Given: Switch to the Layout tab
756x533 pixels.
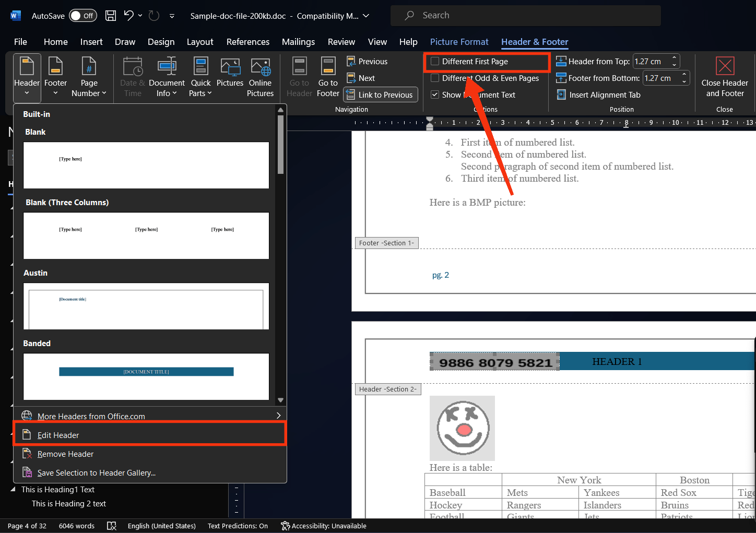Looking at the screenshot, I should click(200, 42).
